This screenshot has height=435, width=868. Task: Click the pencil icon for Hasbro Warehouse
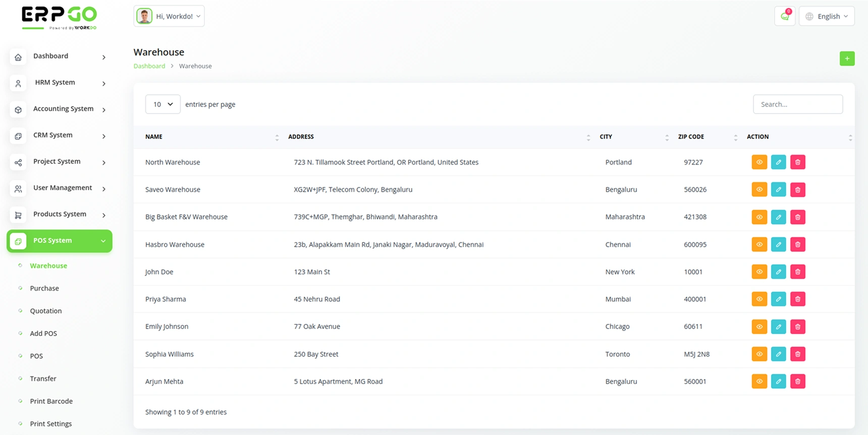point(778,244)
